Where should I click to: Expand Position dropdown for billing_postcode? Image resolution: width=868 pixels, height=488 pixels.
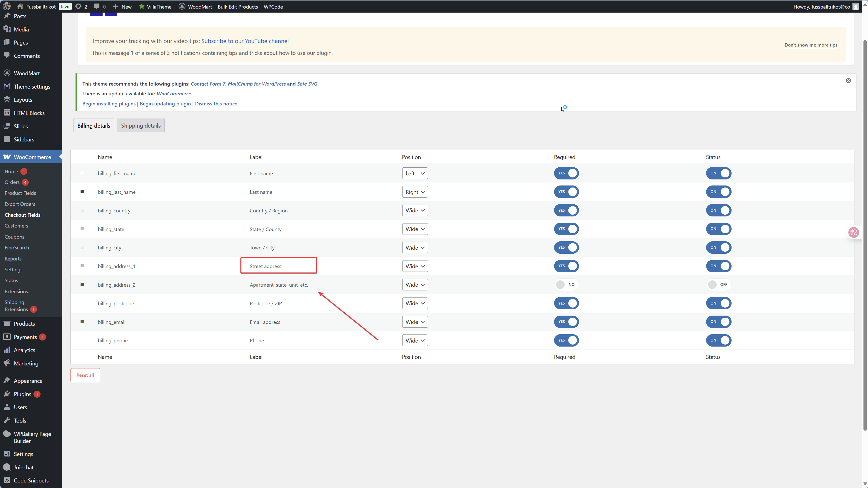pyautogui.click(x=415, y=303)
